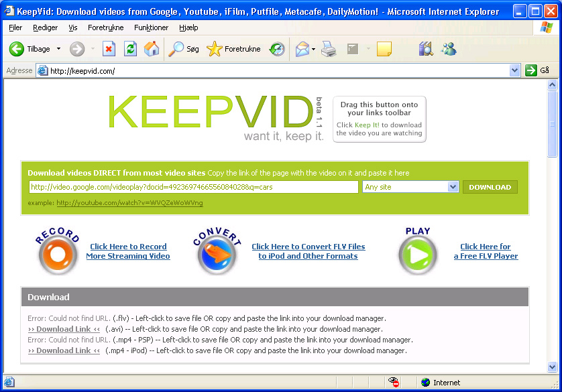Go to the Home page icon

tap(152, 49)
